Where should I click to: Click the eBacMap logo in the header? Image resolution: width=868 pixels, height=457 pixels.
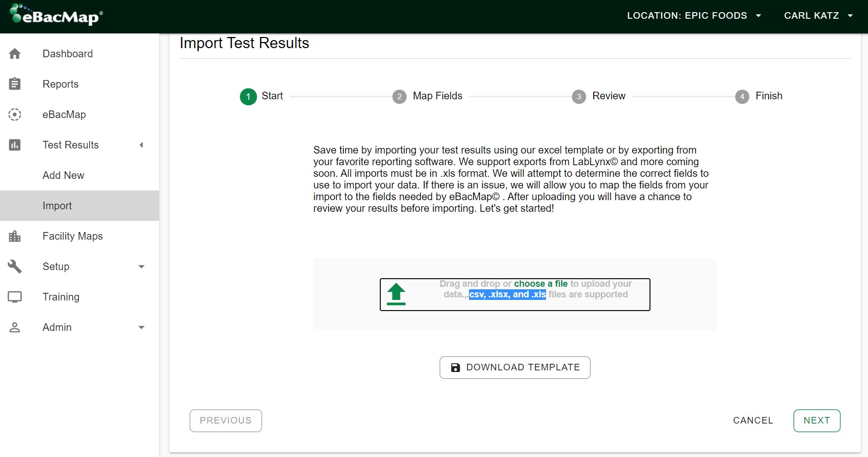[x=55, y=15]
